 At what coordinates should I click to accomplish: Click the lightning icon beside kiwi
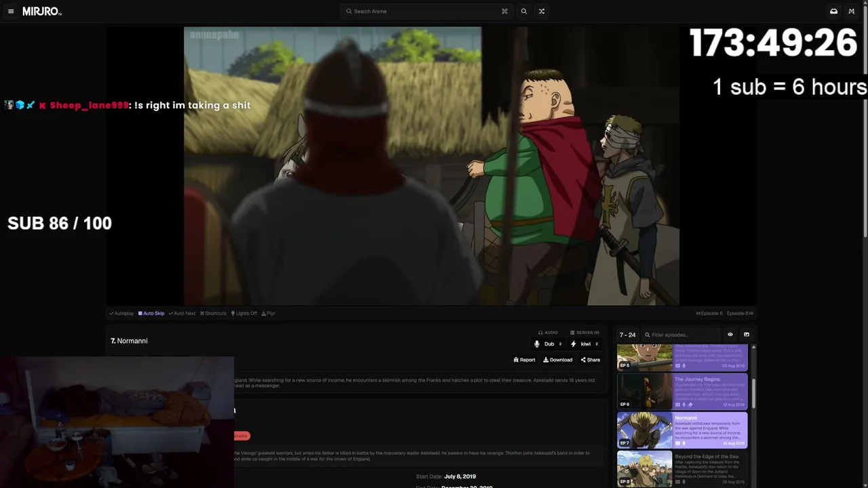pyautogui.click(x=573, y=344)
